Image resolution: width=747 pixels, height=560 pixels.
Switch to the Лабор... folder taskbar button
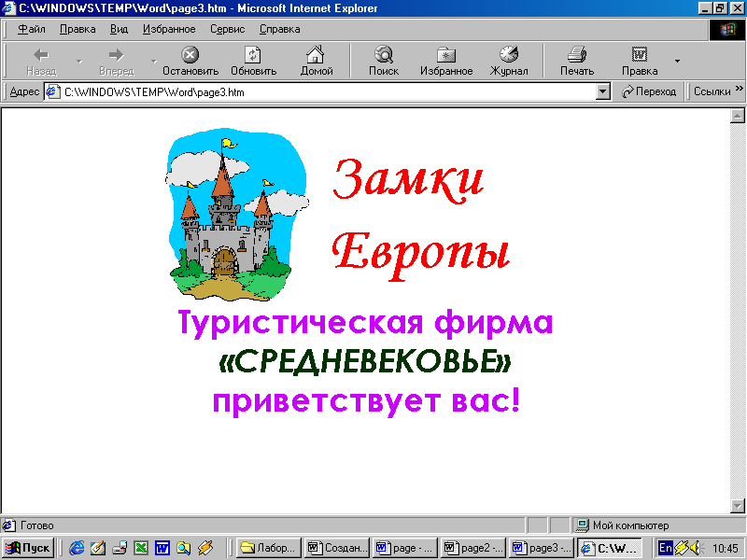[269, 548]
